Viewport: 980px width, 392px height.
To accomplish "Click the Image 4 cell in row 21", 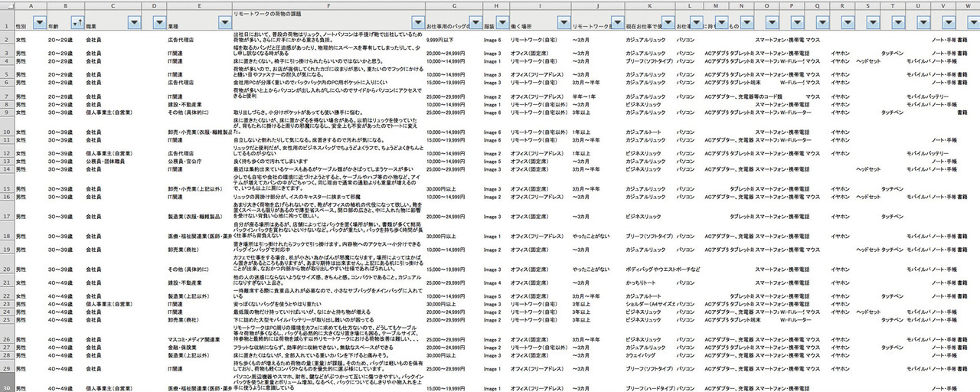I will click(492, 283).
